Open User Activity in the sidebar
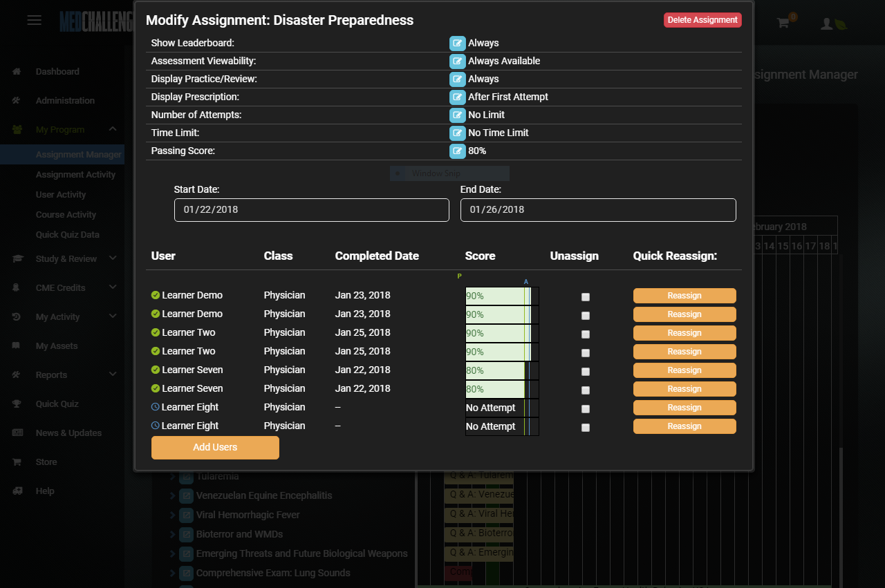Viewport: 885px width, 588px height. coord(62,195)
